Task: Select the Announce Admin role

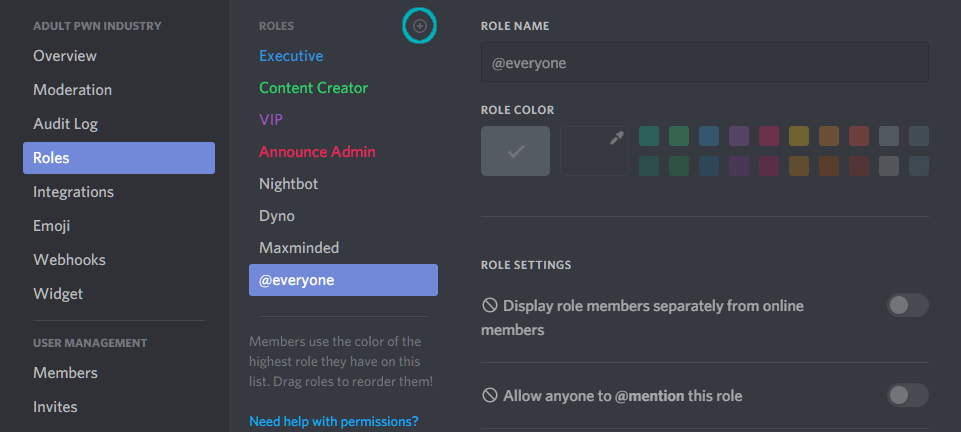Action: click(x=317, y=152)
